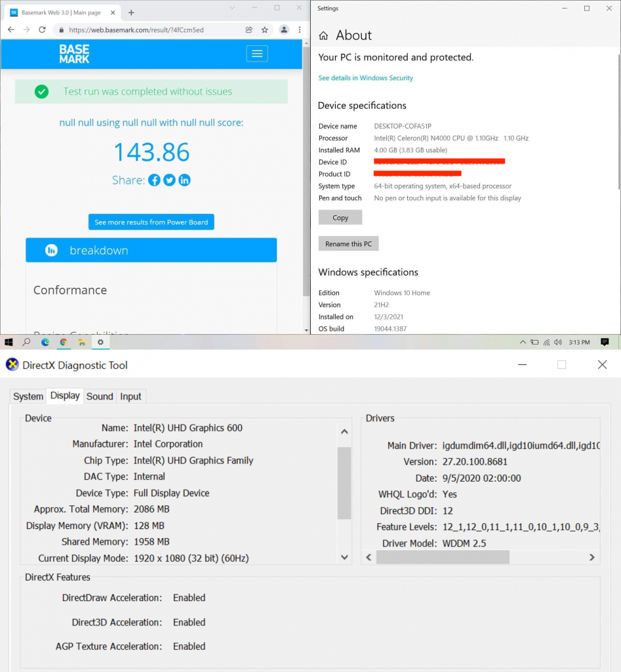Select the System tab in DirectX tool

[28, 396]
